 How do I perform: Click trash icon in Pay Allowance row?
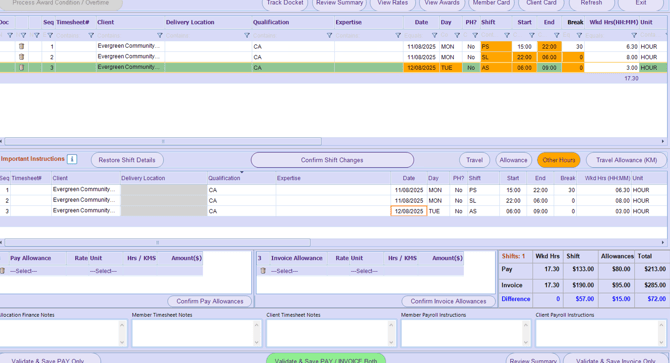point(2,271)
